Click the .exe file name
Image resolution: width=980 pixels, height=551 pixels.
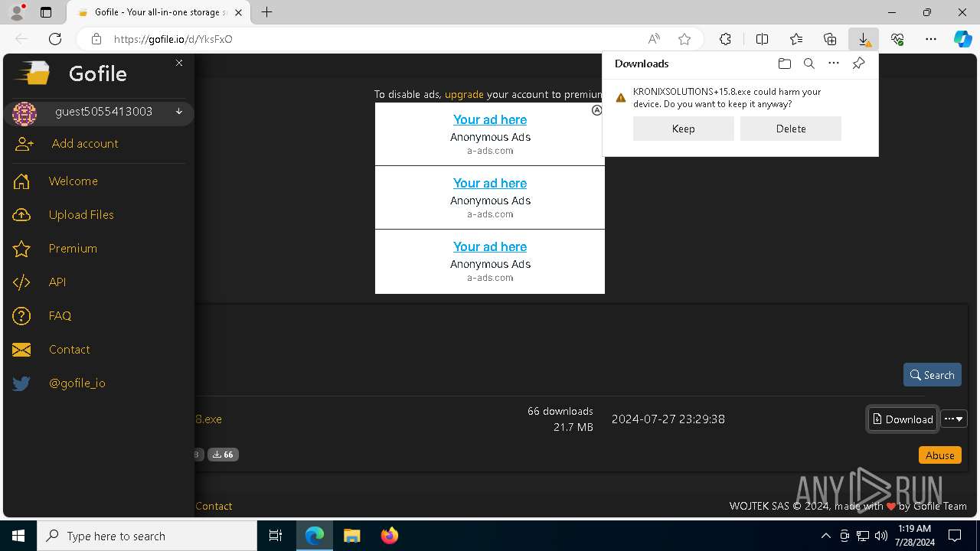pyautogui.click(x=208, y=419)
